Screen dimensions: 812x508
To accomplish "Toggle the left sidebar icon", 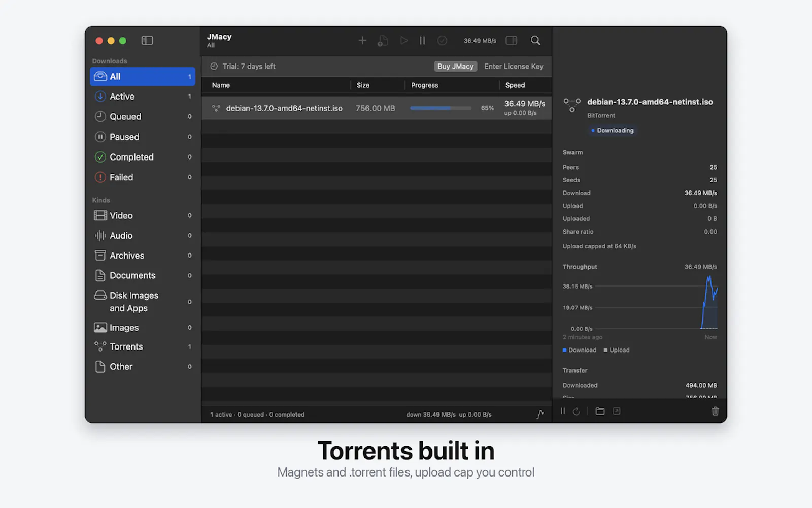I will click(x=147, y=40).
